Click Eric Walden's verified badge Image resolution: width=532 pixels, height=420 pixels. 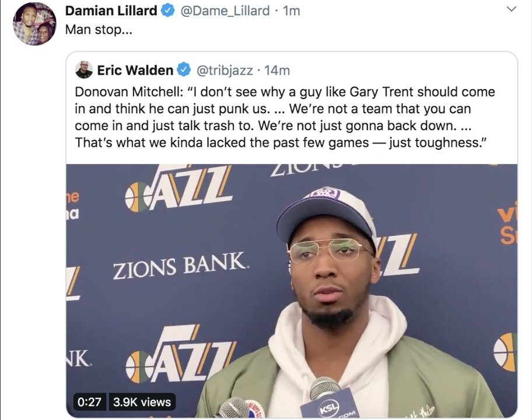click(184, 70)
